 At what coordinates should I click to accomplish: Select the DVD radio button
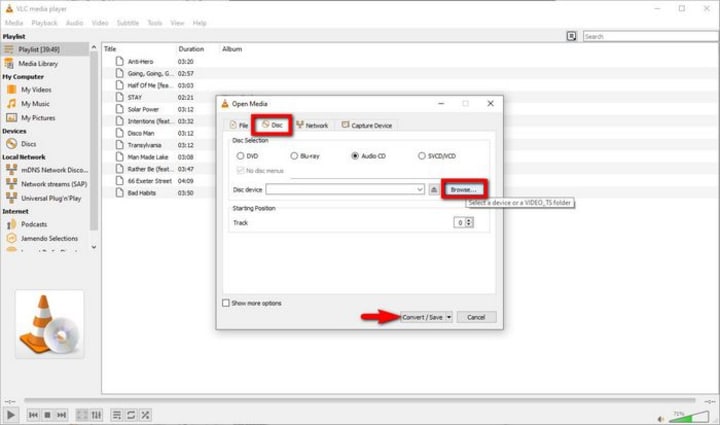coord(240,156)
